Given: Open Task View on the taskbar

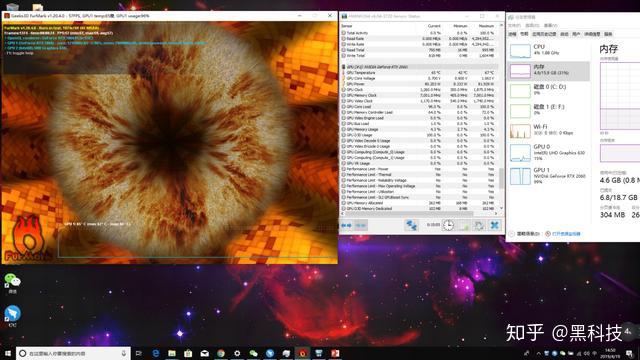Looking at the screenshot, I should 139,353.
